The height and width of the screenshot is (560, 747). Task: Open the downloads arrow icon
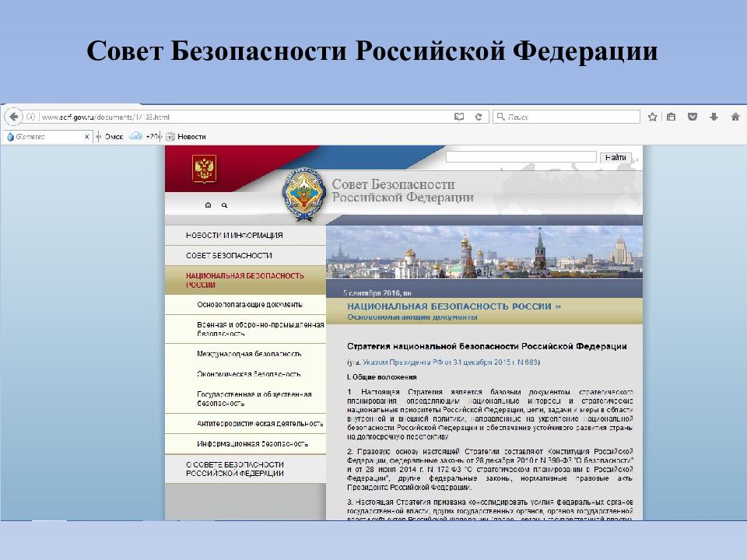tap(714, 117)
